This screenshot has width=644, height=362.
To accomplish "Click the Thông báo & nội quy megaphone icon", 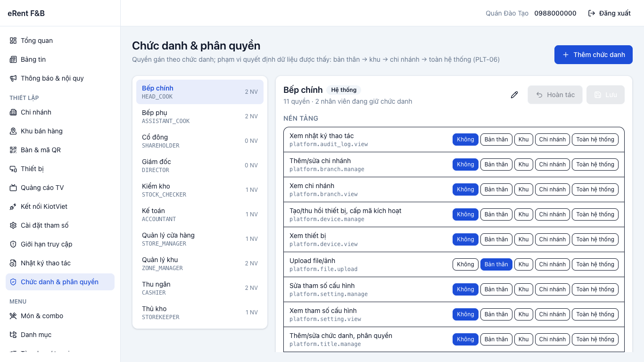I will [13, 78].
